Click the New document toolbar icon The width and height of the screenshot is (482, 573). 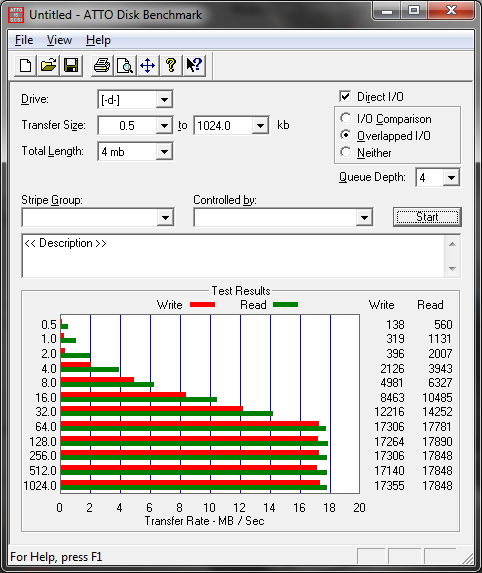(25, 66)
